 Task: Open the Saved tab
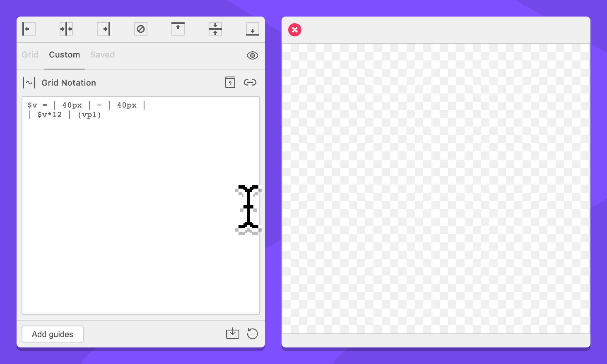(102, 55)
